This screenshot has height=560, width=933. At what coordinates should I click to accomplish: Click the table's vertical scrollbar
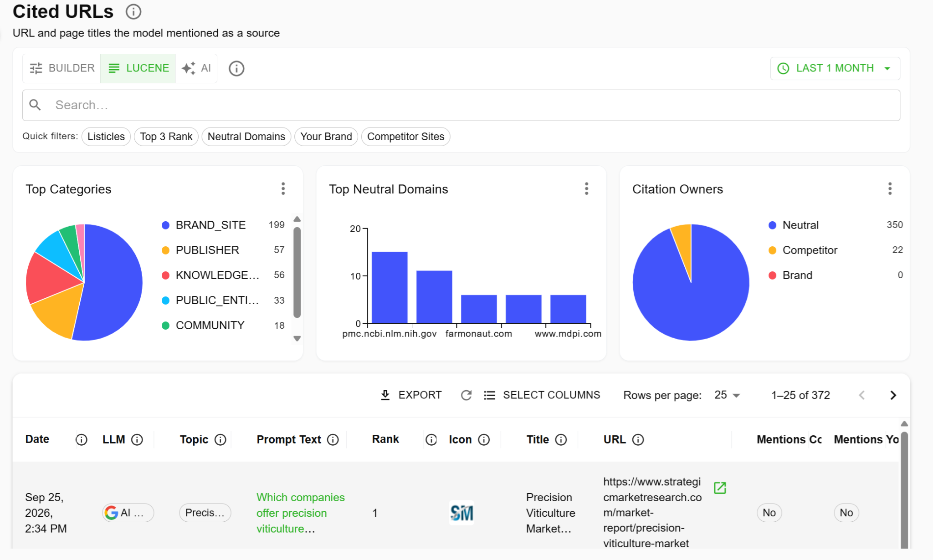coord(904,489)
